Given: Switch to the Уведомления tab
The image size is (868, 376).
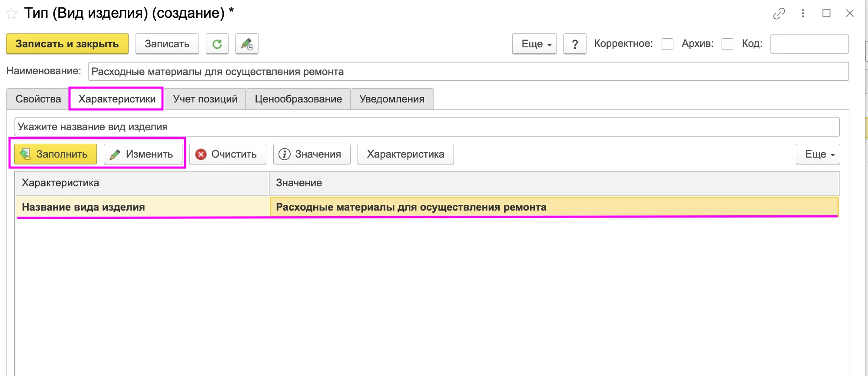Looking at the screenshot, I should click(392, 99).
